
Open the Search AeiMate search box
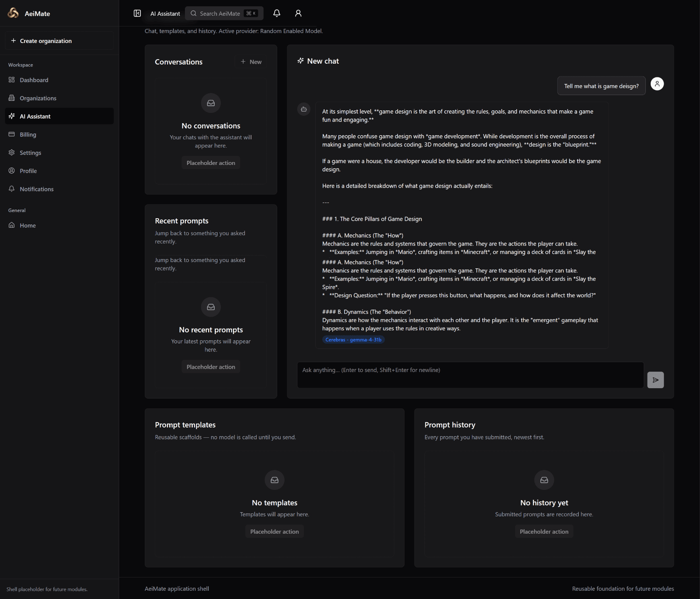point(224,13)
